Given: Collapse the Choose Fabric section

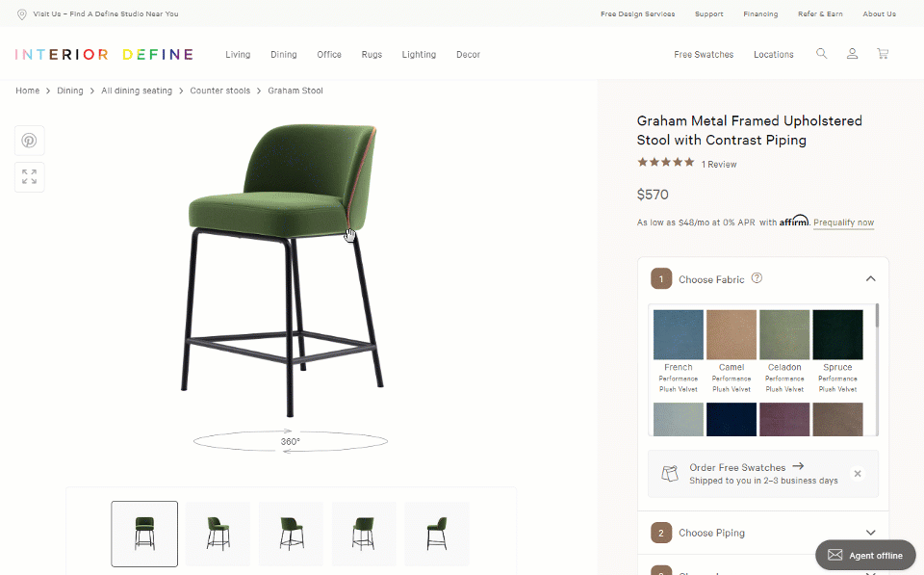Looking at the screenshot, I should click(870, 279).
